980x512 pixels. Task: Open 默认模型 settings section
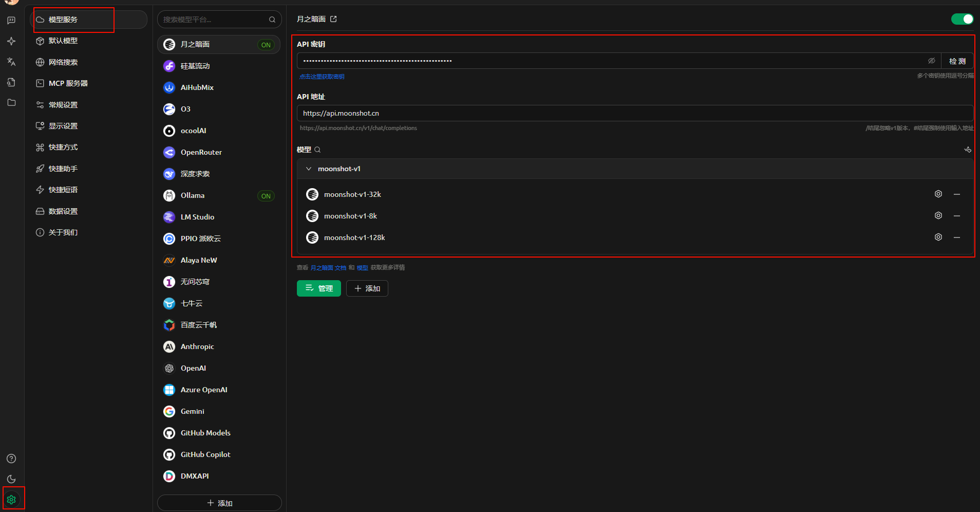coord(88,41)
